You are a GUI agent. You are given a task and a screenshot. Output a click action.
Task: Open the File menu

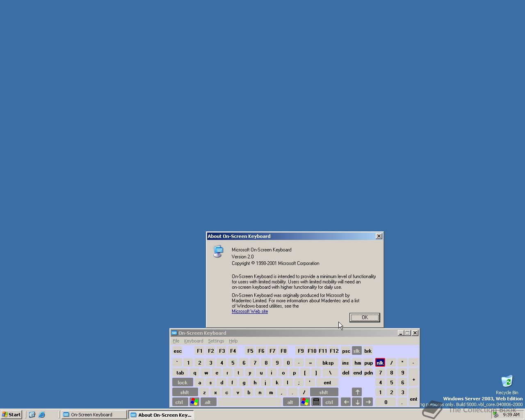click(176, 341)
